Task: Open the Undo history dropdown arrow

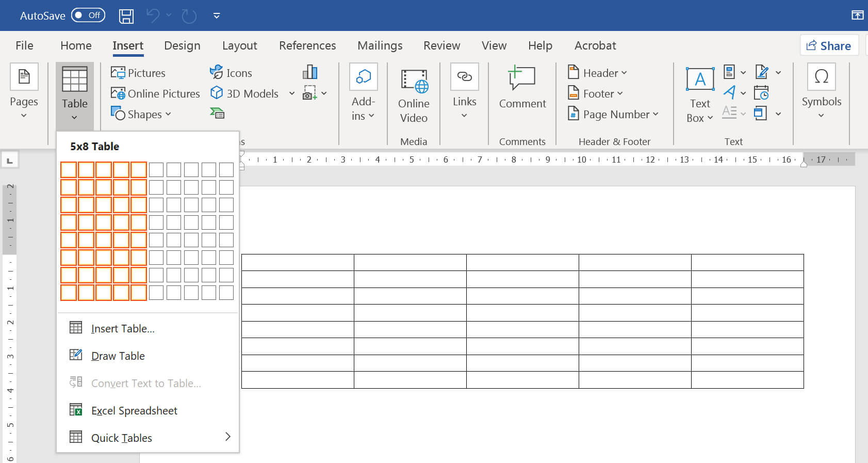Action: pyautogui.click(x=169, y=15)
